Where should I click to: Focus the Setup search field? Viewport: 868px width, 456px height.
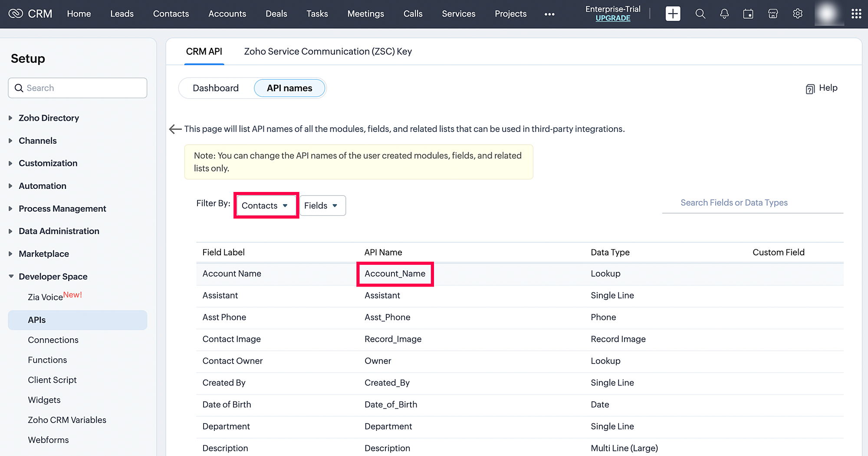click(x=78, y=88)
